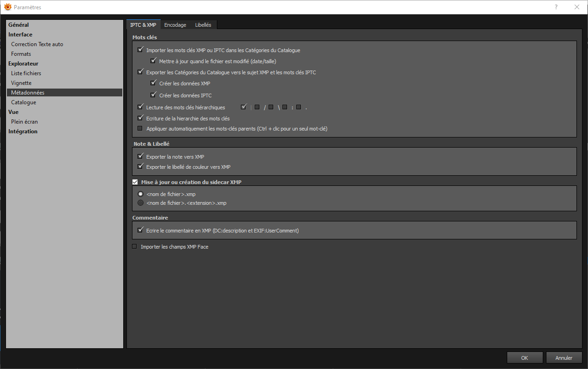588x369 pixels.
Task: Choose the '<nom de fichier>.xmp' radio button
Action: (141, 194)
